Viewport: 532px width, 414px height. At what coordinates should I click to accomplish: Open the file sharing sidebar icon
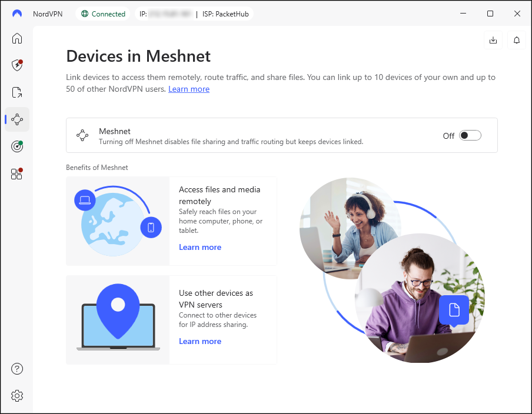tap(17, 92)
